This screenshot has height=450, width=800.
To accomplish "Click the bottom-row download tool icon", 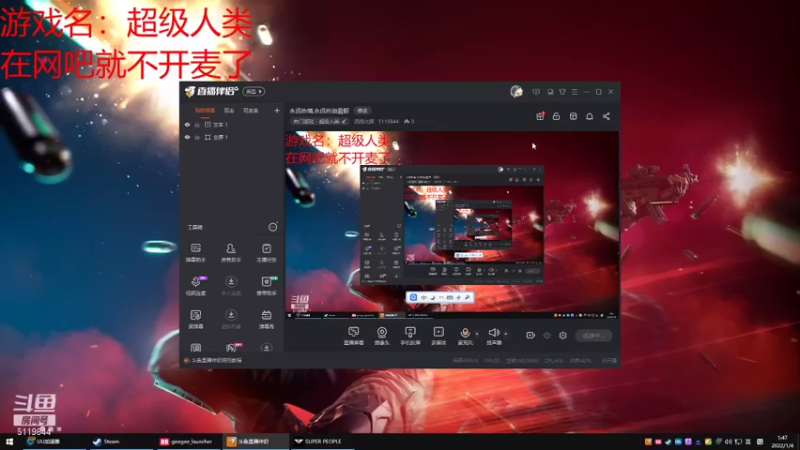I will coord(266,347).
